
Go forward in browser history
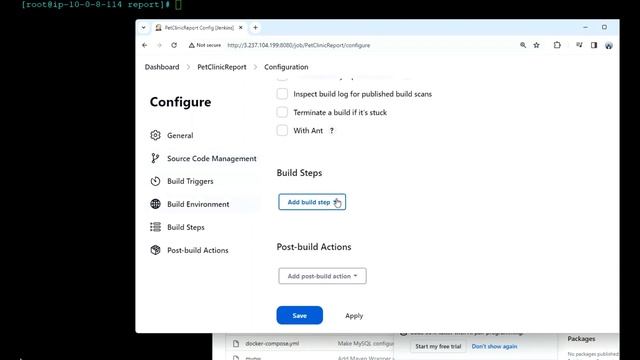159,45
